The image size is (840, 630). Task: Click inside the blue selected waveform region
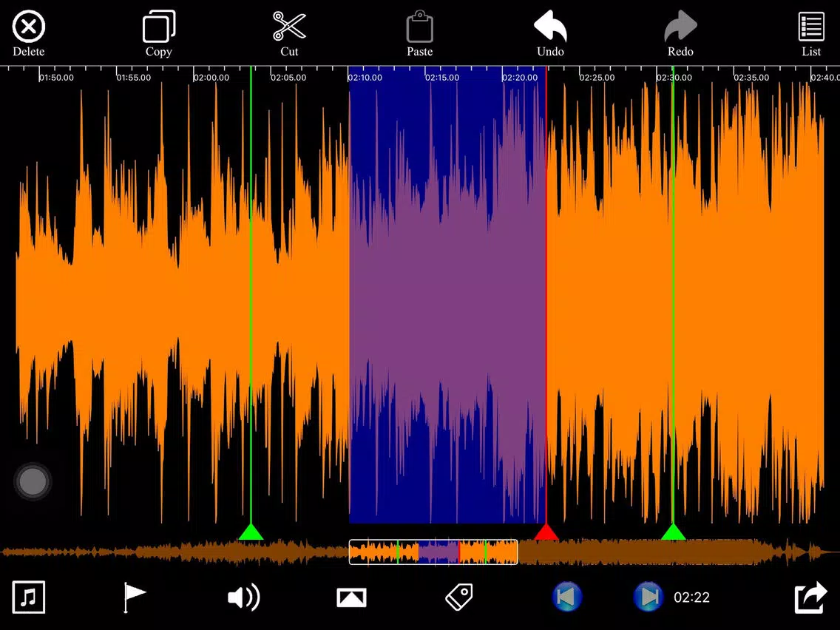447,294
